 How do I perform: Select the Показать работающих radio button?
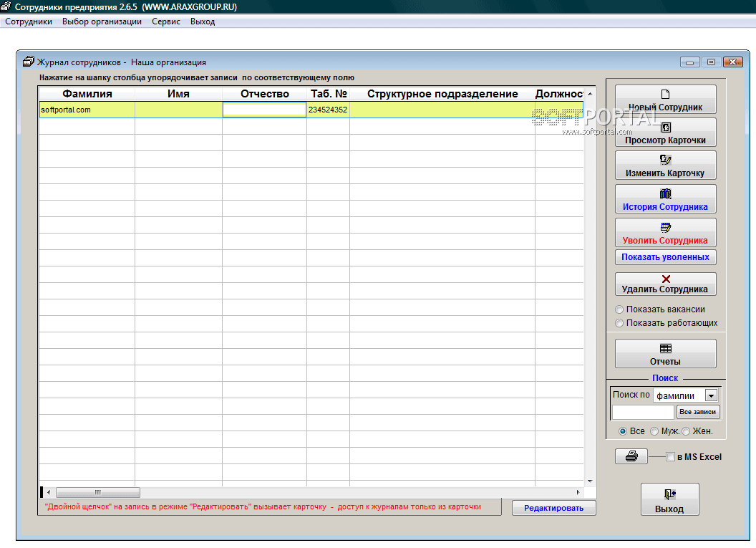pyautogui.click(x=619, y=323)
